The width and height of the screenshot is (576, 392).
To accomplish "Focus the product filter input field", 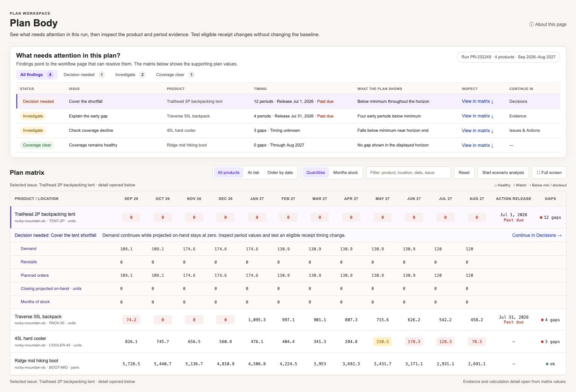I will [x=408, y=172].
